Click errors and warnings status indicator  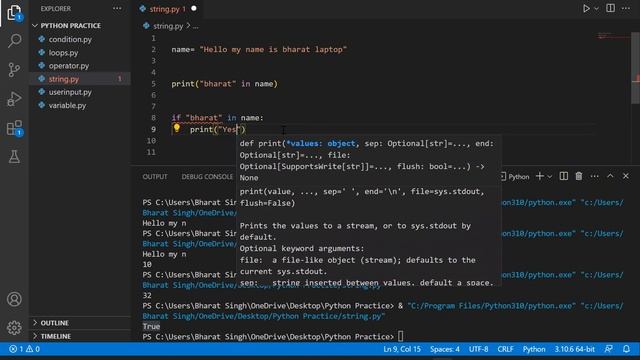click(24, 349)
